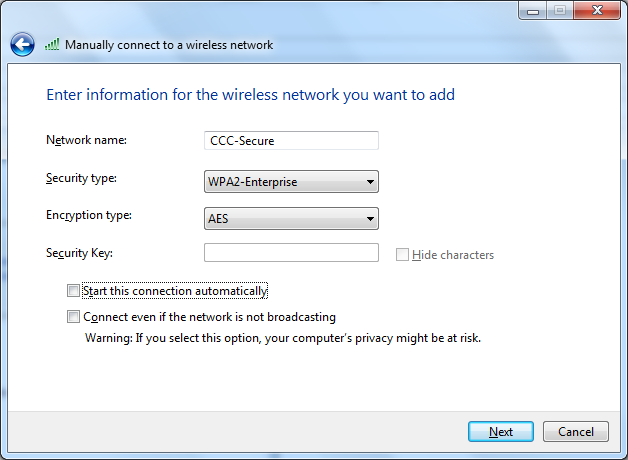Enable Start this connection automatically
Viewport: 628px width, 460px height.
pos(73,291)
